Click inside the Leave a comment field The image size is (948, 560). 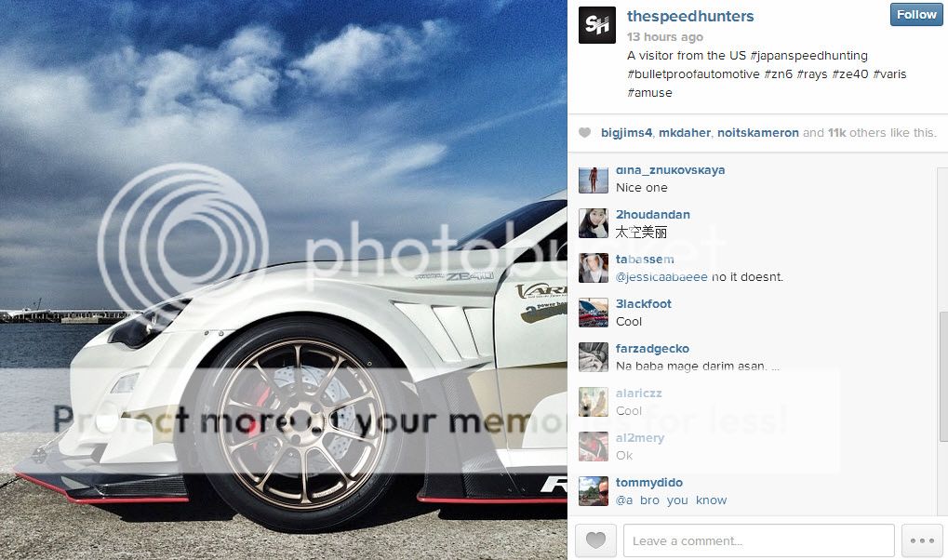tap(759, 540)
